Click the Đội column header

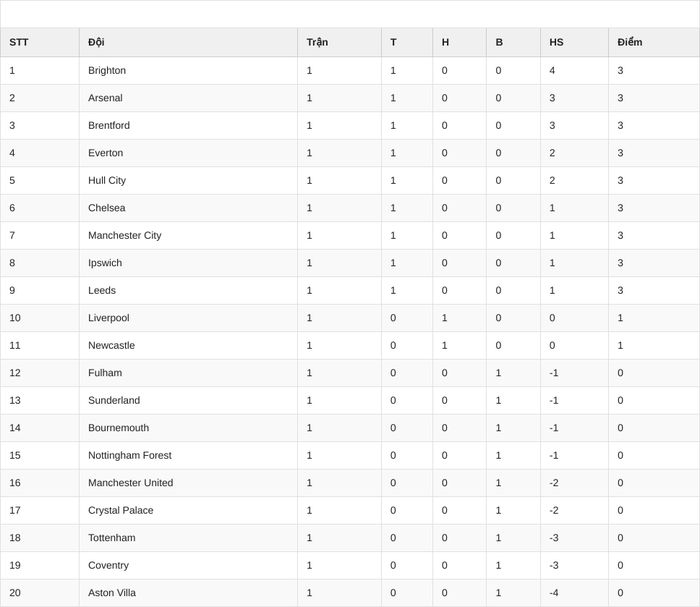coord(96,42)
